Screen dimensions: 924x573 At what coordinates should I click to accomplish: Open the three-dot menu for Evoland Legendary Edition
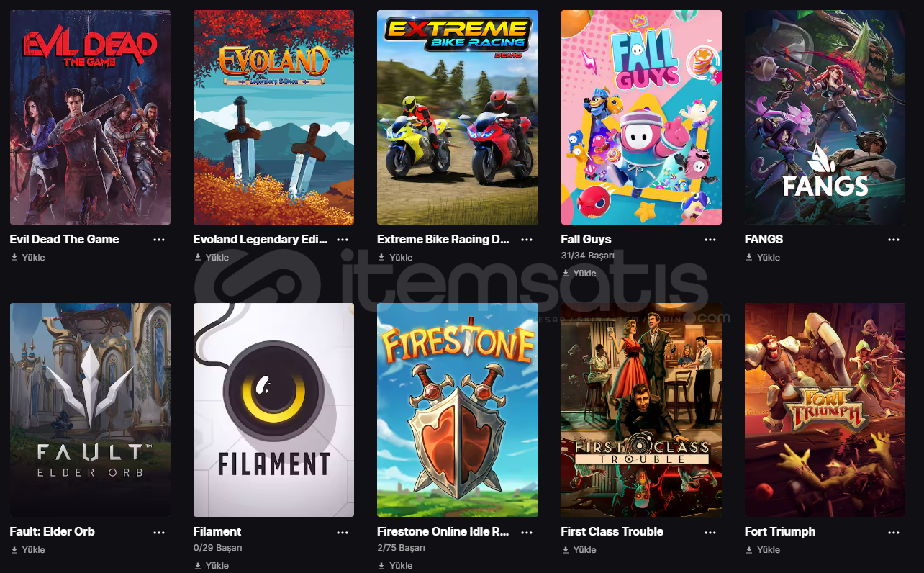coord(343,240)
